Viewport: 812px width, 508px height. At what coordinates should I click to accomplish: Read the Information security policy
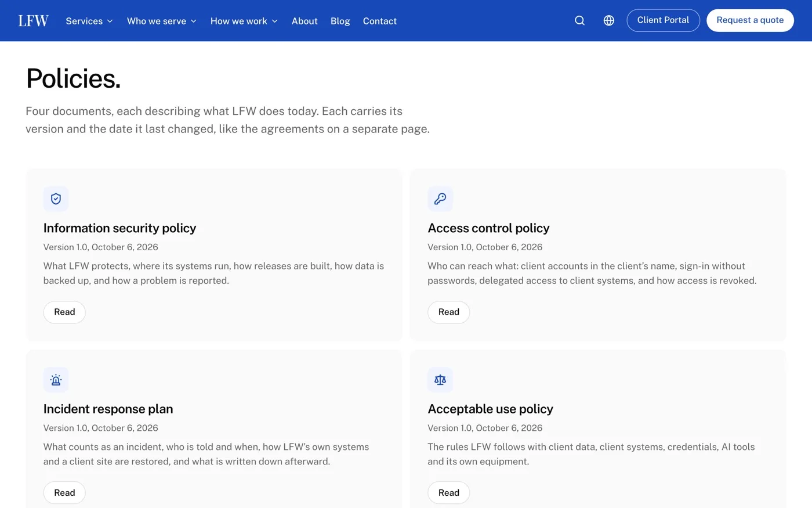coord(64,312)
